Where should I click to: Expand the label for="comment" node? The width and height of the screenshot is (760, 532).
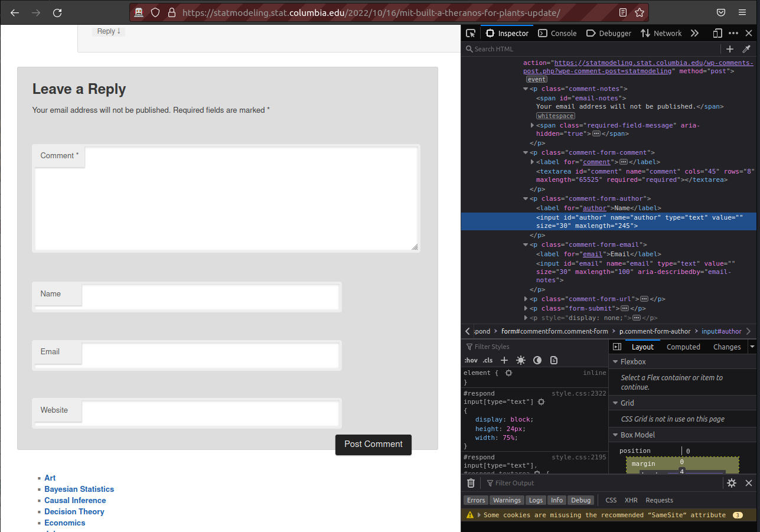pos(532,162)
